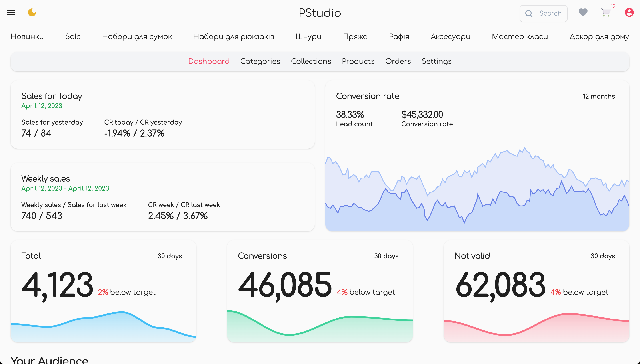Open the Settings tab
Screen dimensions: 640x364
point(436,61)
